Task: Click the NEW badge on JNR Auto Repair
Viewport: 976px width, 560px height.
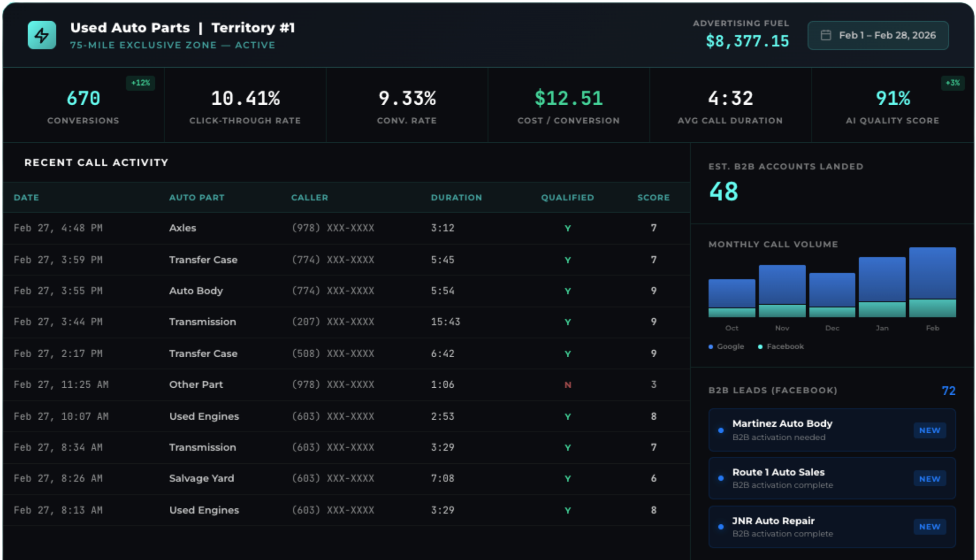Action: 929,526
